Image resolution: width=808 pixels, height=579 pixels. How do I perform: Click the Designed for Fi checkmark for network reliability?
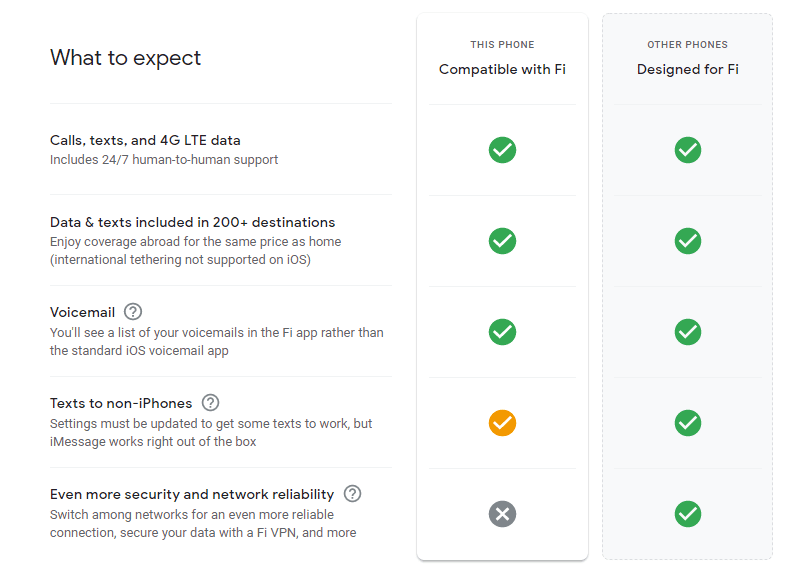pyautogui.click(x=687, y=514)
